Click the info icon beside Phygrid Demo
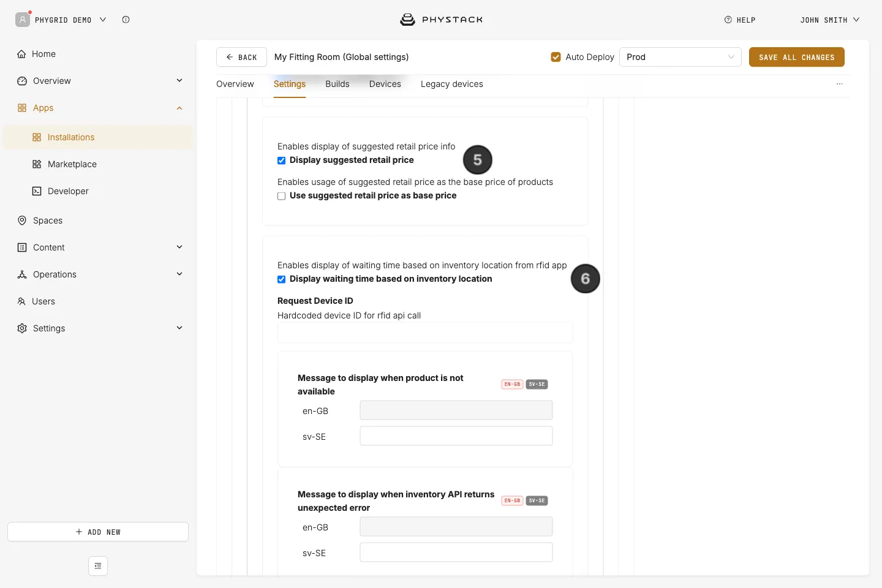Viewport: 882px width, 588px height. [126, 20]
